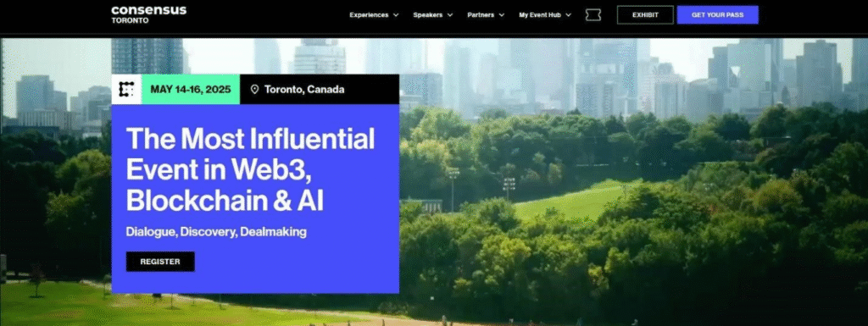Click the Consensus square logo badge

click(127, 89)
